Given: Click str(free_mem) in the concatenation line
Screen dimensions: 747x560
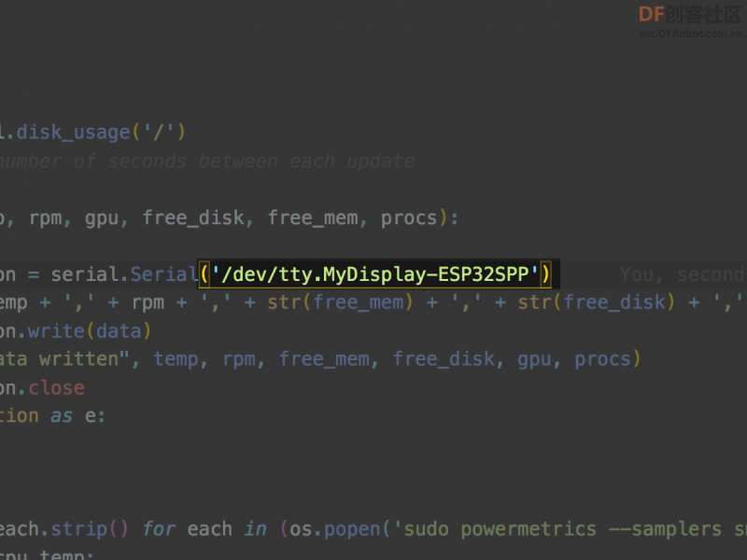Looking at the screenshot, I should click(x=340, y=302).
